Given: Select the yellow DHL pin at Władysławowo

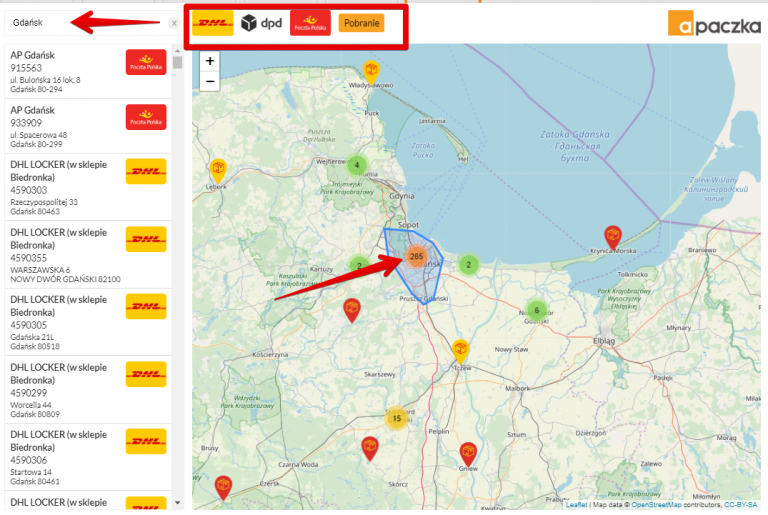Looking at the screenshot, I should pyautogui.click(x=372, y=70).
